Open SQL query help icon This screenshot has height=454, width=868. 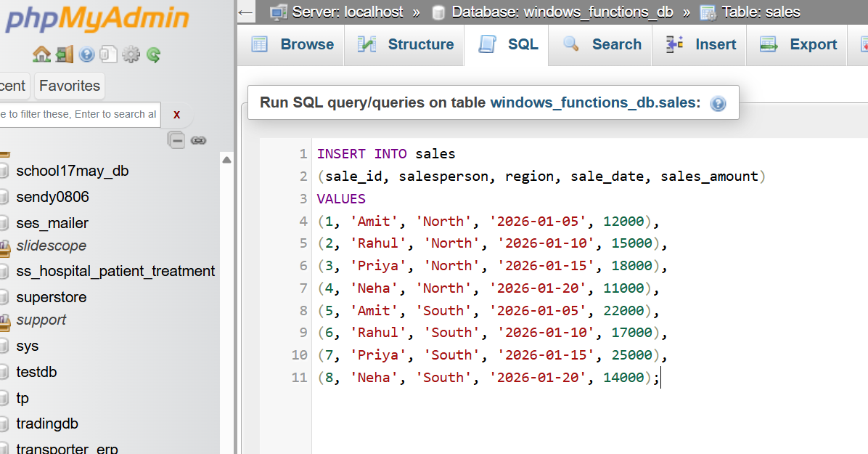(718, 104)
